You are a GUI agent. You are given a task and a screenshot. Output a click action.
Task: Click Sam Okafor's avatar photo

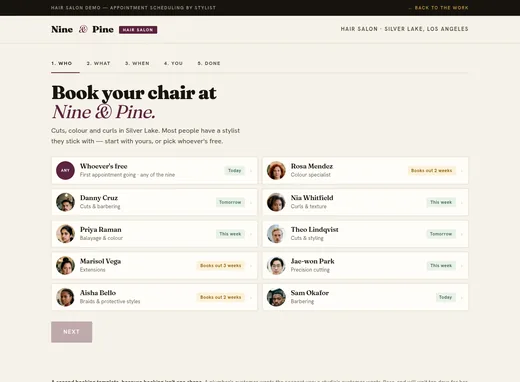[x=276, y=297]
